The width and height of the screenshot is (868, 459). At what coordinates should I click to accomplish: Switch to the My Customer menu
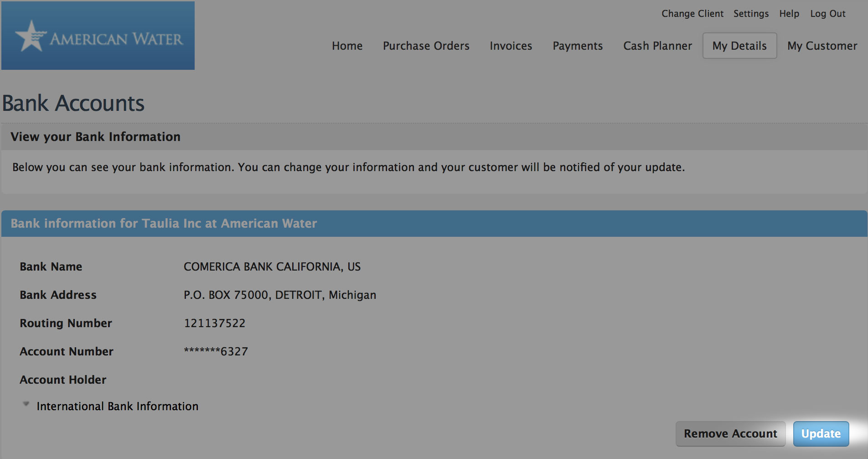click(822, 46)
